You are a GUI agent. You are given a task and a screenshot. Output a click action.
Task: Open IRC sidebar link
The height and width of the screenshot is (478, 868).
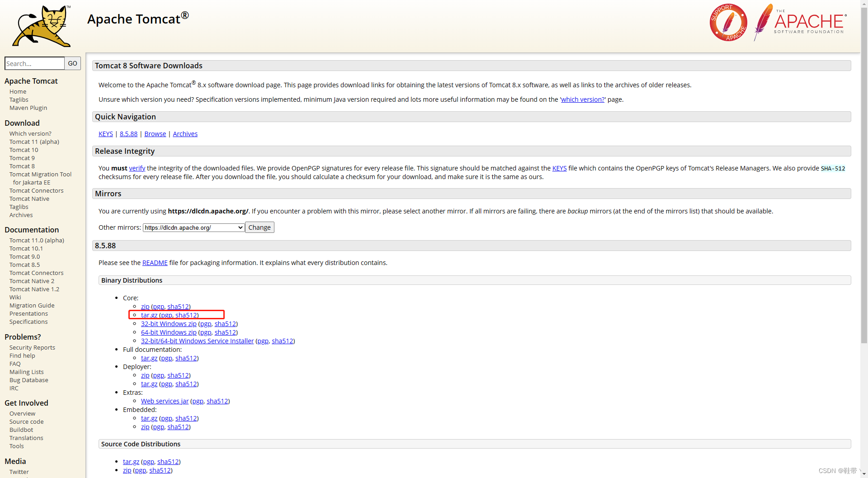click(x=14, y=388)
